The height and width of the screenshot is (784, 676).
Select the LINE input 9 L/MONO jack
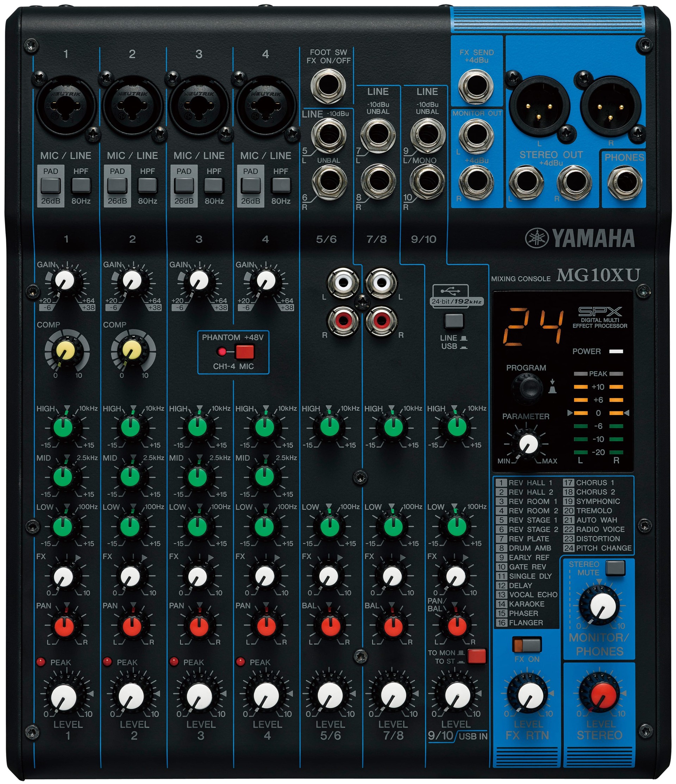coord(427,136)
